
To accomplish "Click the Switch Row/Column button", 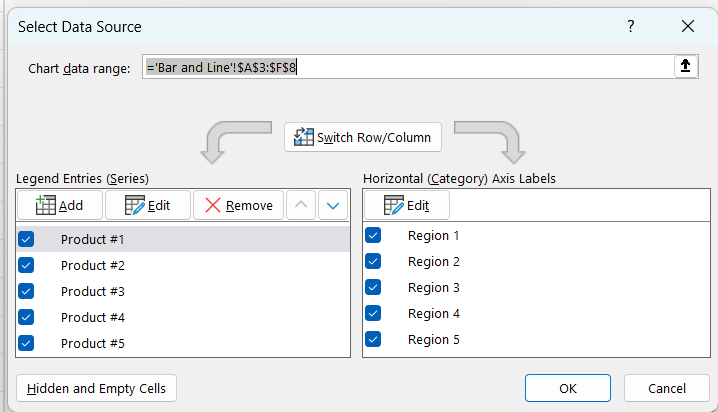I will click(x=363, y=137).
